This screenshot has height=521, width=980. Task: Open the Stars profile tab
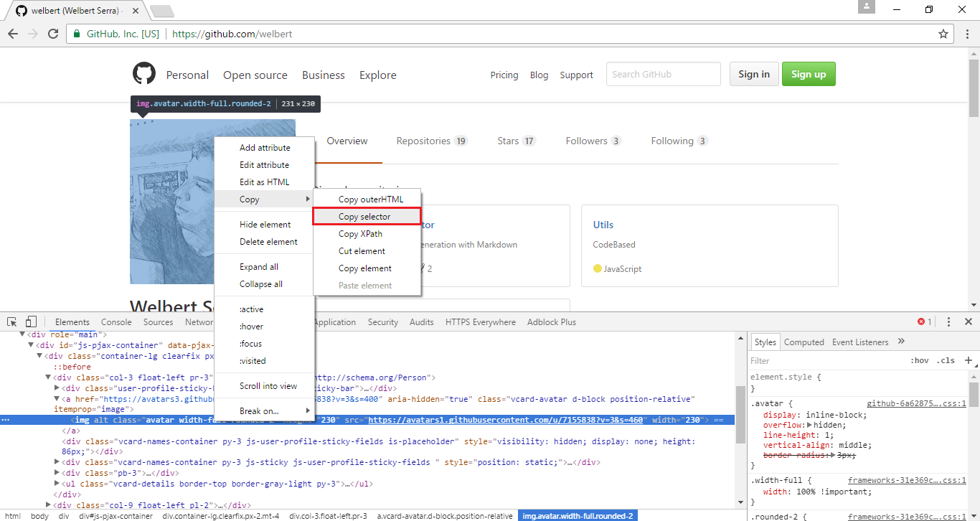point(517,141)
